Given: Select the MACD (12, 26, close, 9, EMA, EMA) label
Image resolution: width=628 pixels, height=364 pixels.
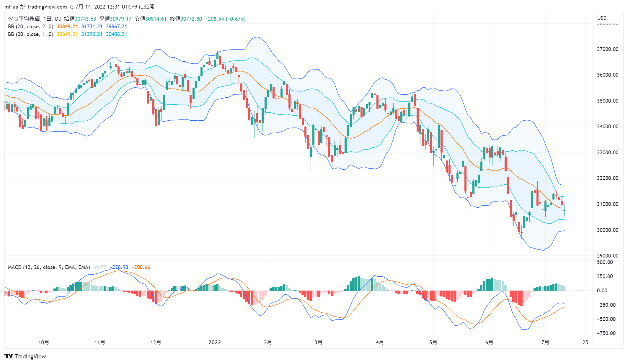Looking at the screenshot, I should click(49, 267).
